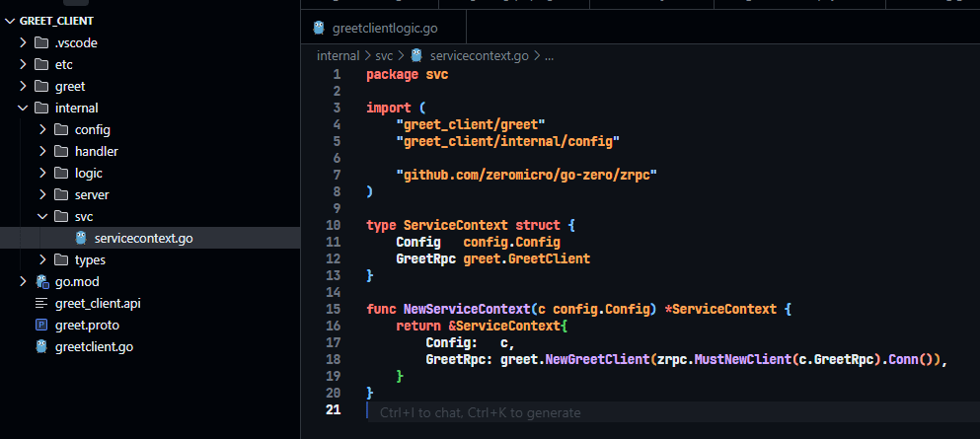Image resolution: width=980 pixels, height=439 pixels.
Task: Click the Go icon beside servicecontext.go in explorer
Action: (x=81, y=238)
